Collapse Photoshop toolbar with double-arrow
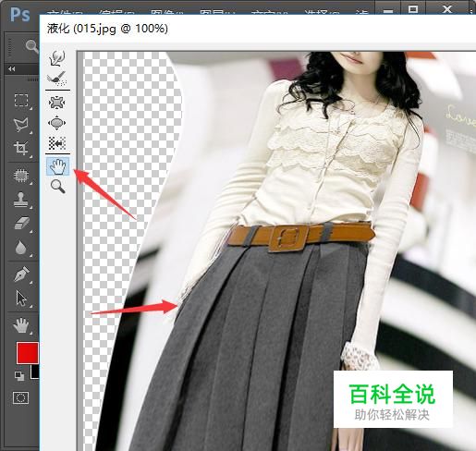The image size is (476, 451). pyautogui.click(x=12, y=68)
